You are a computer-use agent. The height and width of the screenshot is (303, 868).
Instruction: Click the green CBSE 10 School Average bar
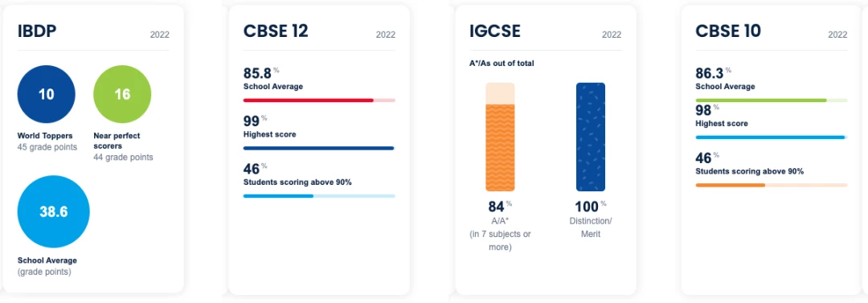(771, 100)
